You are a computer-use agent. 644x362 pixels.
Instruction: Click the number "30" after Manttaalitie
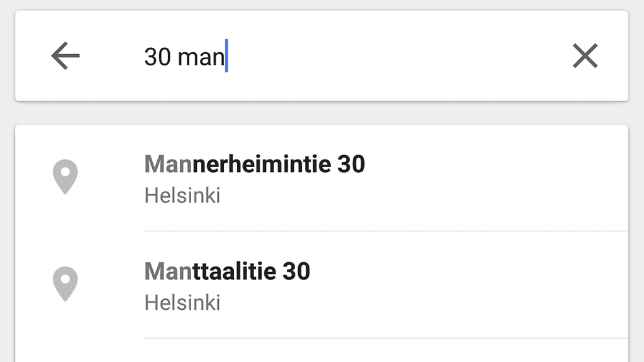296,271
